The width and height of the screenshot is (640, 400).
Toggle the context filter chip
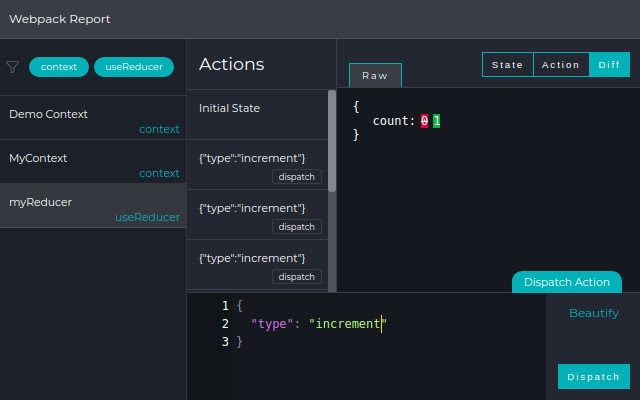pyautogui.click(x=59, y=67)
